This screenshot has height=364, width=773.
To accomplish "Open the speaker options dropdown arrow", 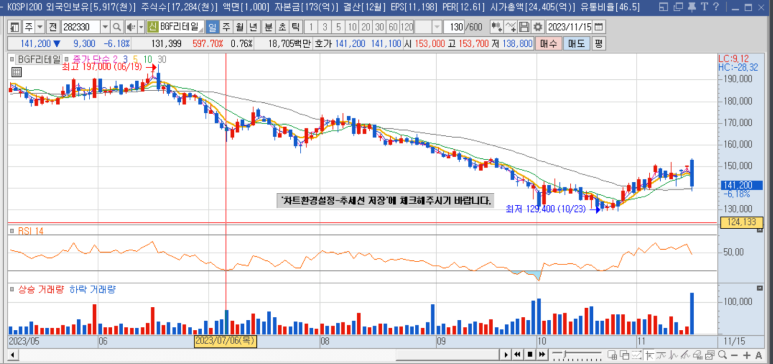I will pos(141,27).
